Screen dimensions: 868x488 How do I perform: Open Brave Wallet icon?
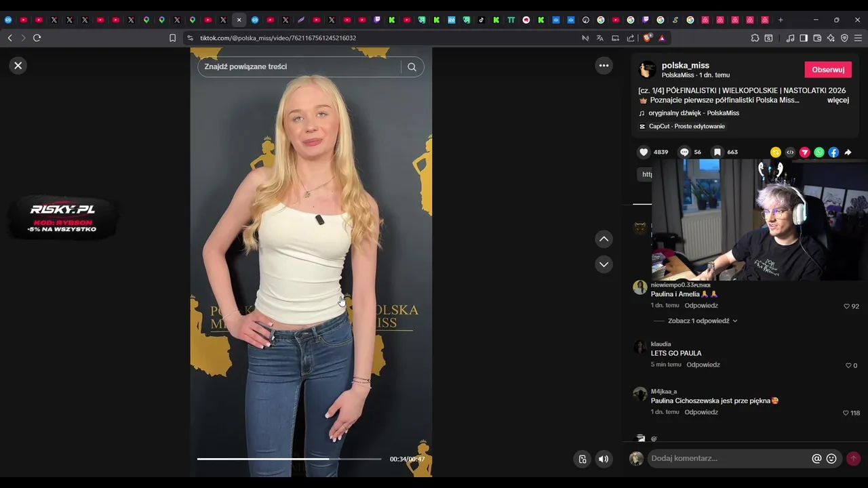[817, 38]
